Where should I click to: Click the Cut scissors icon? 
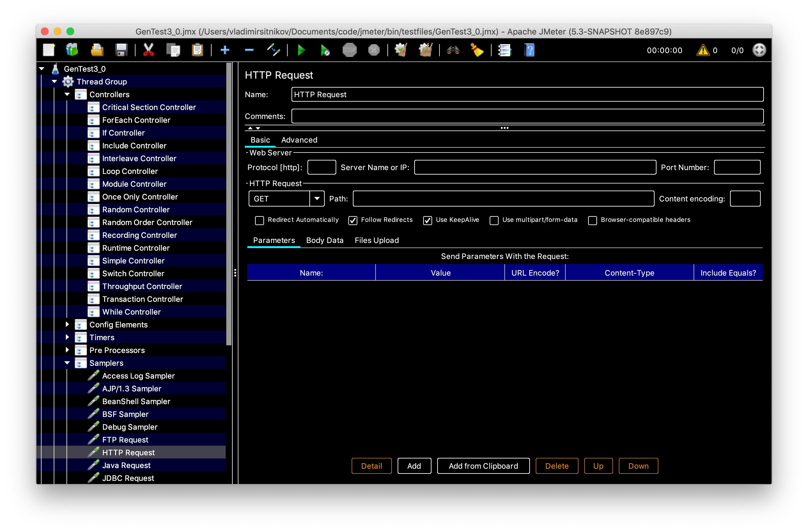pyautogui.click(x=148, y=50)
